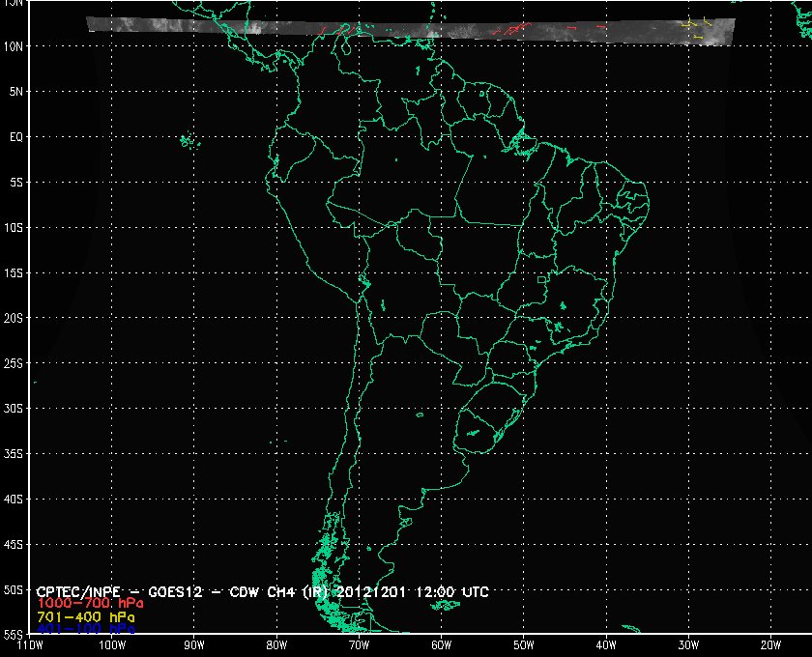Click the blue 401-100 hPa legend label
812x657 pixels.
[85, 628]
